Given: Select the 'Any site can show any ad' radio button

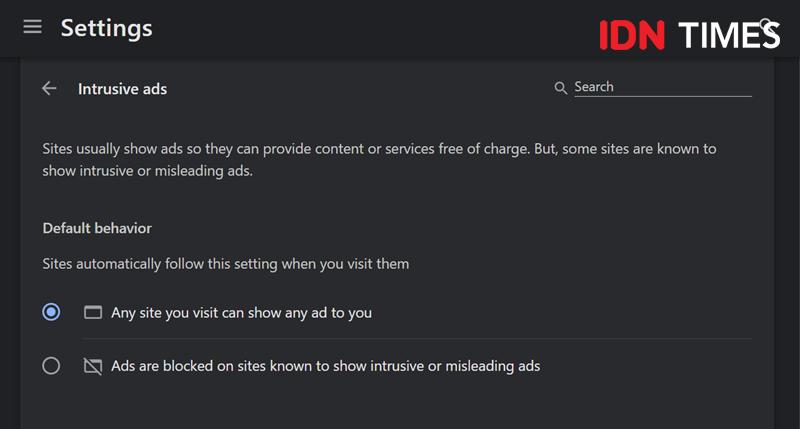Looking at the screenshot, I should (x=51, y=312).
